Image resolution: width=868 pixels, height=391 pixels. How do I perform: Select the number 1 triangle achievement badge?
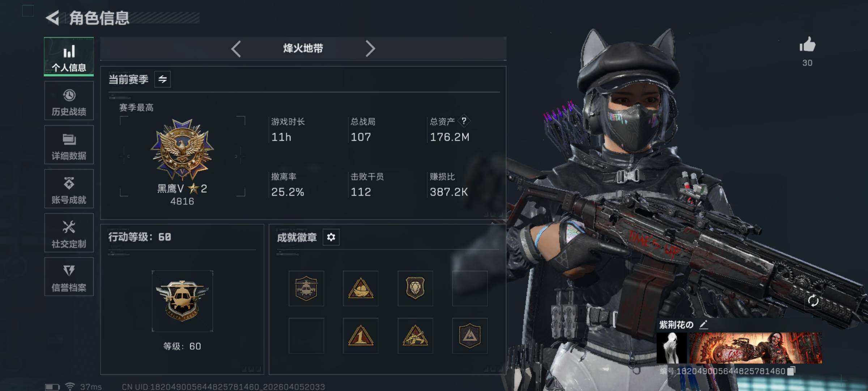(x=361, y=336)
